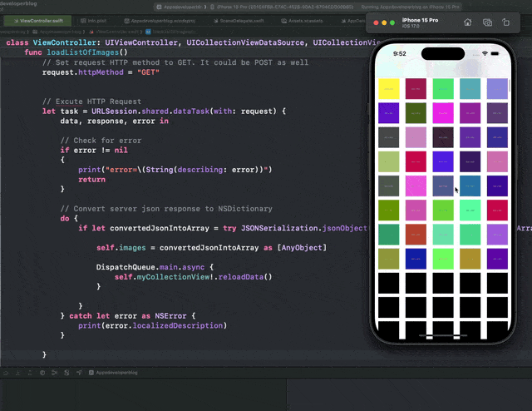Tap the mustard gold cell in simulator
Image resolution: width=532 pixels, height=411 pixels.
click(x=470, y=259)
